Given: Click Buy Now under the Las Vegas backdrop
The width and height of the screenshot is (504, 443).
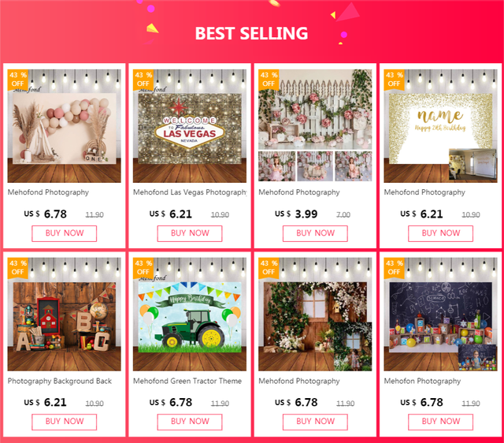Looking at the screenshot, I should pos(190,233).
